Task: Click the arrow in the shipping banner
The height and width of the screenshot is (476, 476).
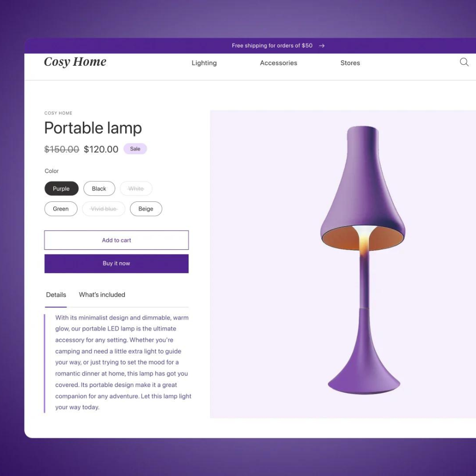Action: point(322,46)
